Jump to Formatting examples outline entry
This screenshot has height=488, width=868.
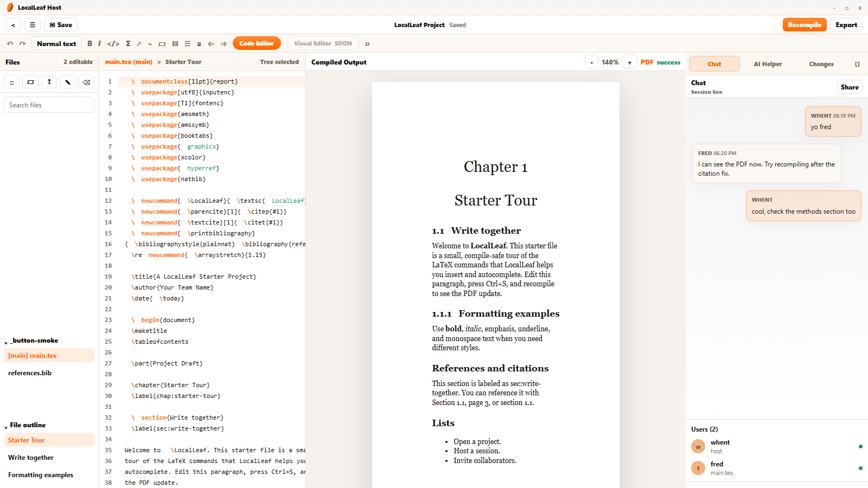[x=49, y=475]
